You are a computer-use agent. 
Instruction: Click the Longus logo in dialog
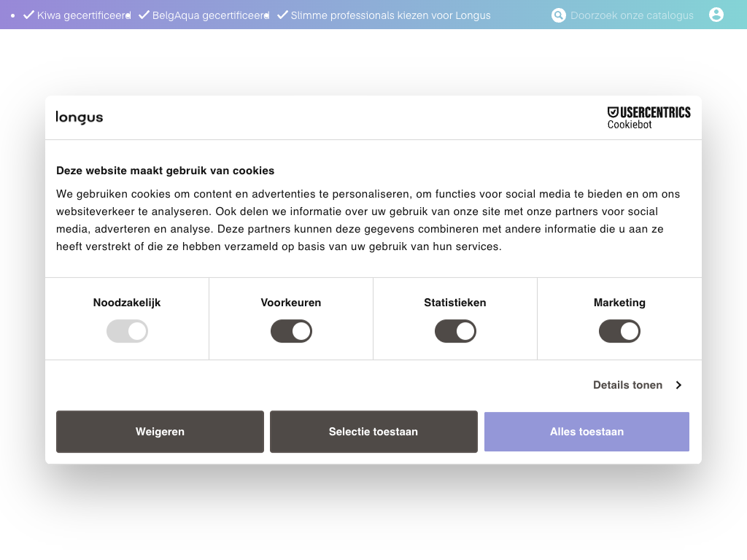tap(80, 117)
